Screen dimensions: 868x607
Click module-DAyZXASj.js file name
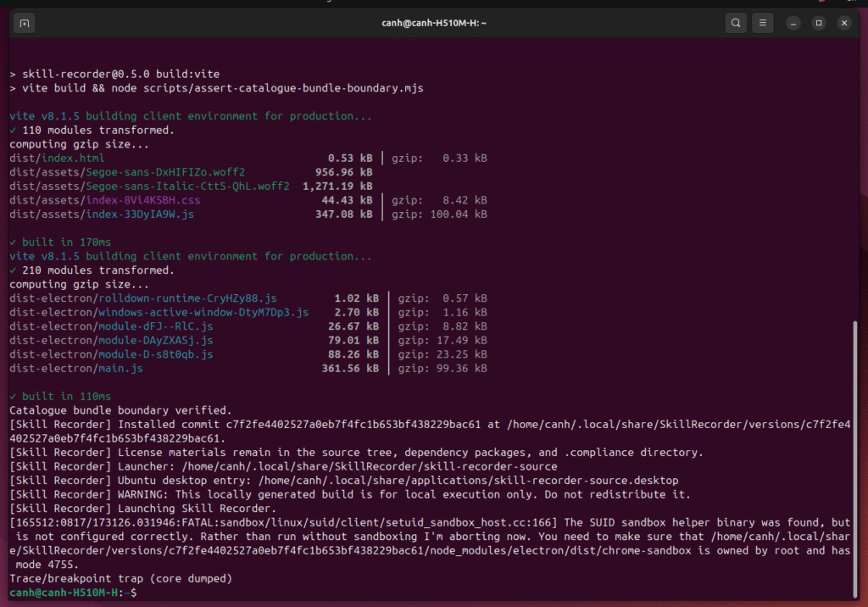pos(156,341)
